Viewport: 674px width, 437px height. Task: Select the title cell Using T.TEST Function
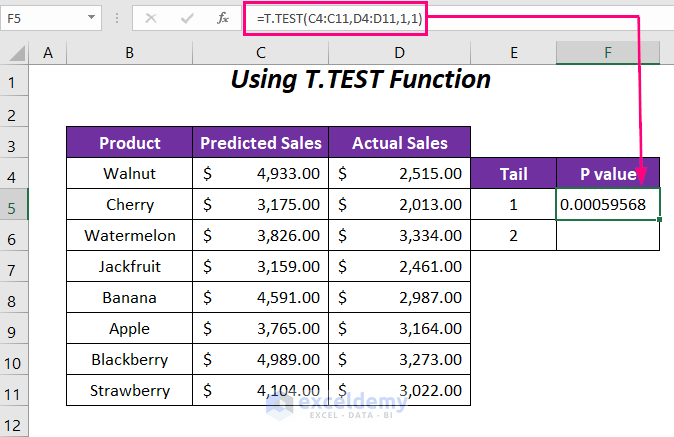click(x=360, y=79)
